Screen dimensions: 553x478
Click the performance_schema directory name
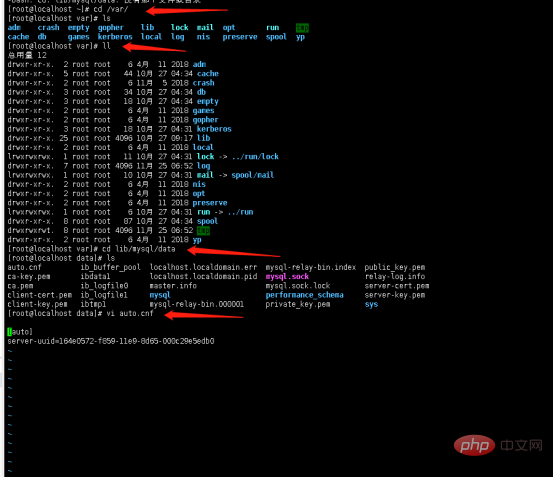[x=304, y=295]
